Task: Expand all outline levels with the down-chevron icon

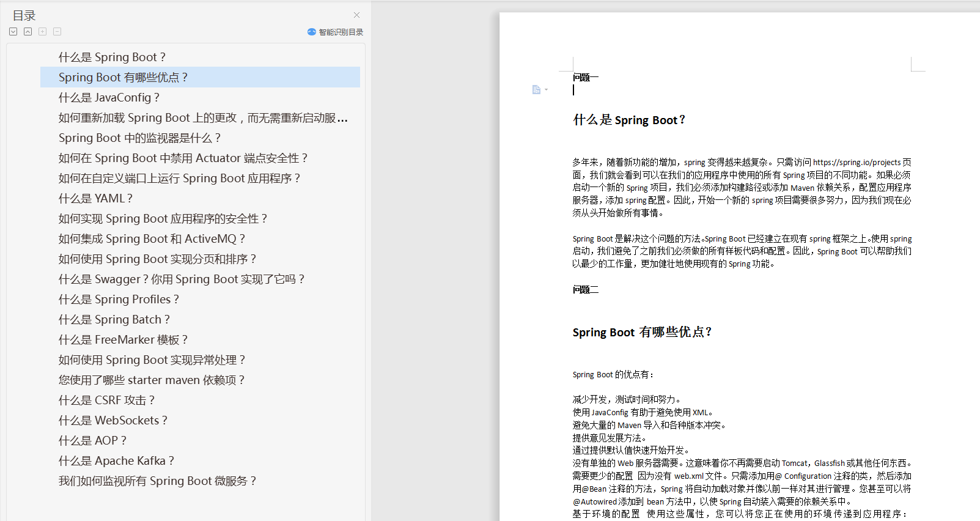Action: pos(13,32)
